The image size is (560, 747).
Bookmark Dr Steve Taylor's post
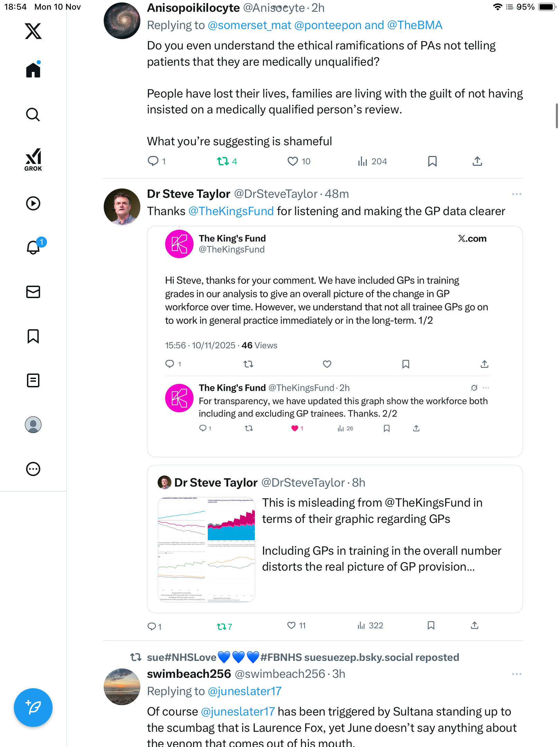coord(431,625)
